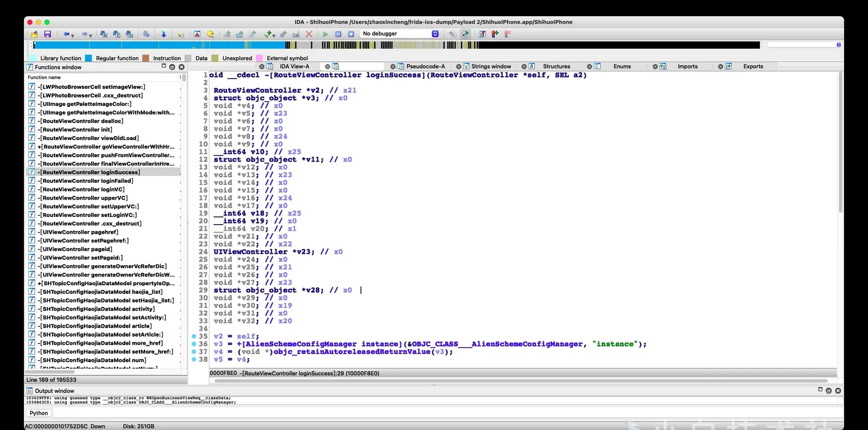The width and height of the screenshot is (868, 430).
Task: Open the Exports tab
Action: click(753, 66)
